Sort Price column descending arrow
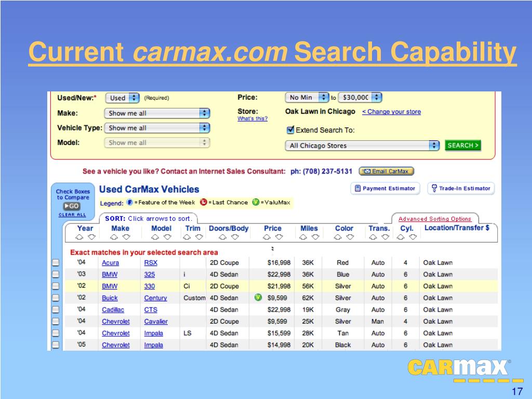This screenshot has width=532, height=399. tap(279, 237)
